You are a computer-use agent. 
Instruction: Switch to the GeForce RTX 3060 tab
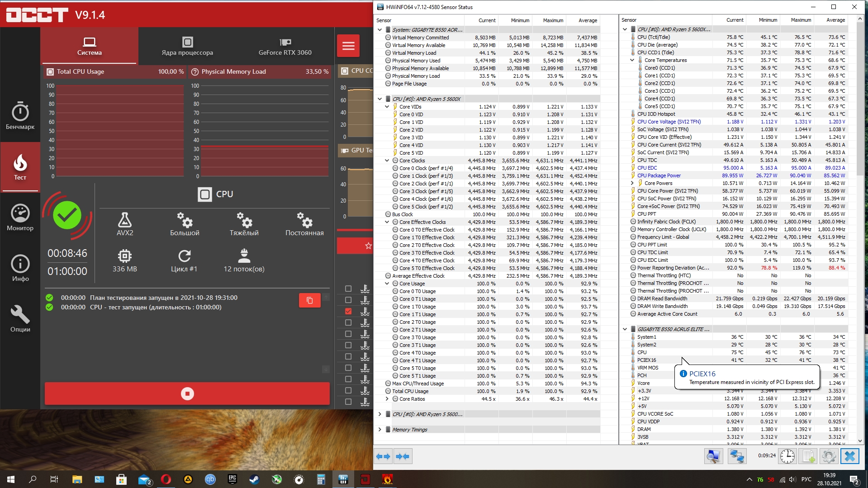click(285, 46)
